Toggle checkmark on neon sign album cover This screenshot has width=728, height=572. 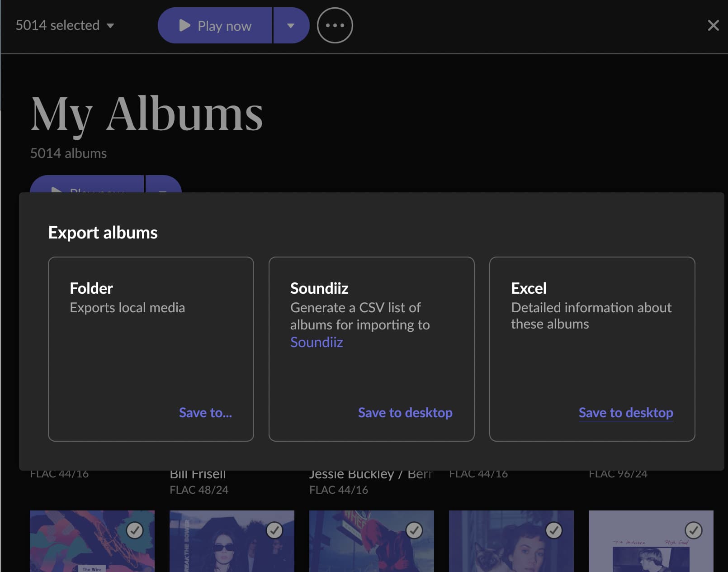(414, 530)
